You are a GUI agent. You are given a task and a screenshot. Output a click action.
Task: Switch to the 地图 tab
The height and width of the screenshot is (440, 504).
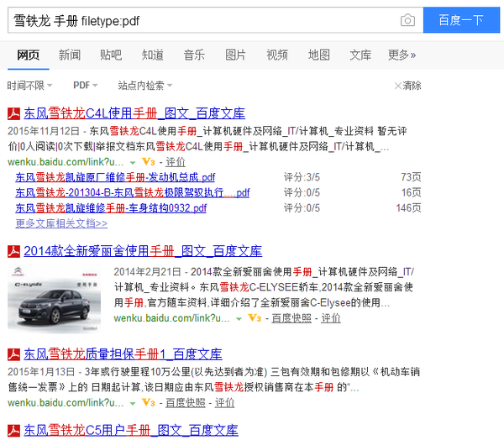tap(319, 55)
